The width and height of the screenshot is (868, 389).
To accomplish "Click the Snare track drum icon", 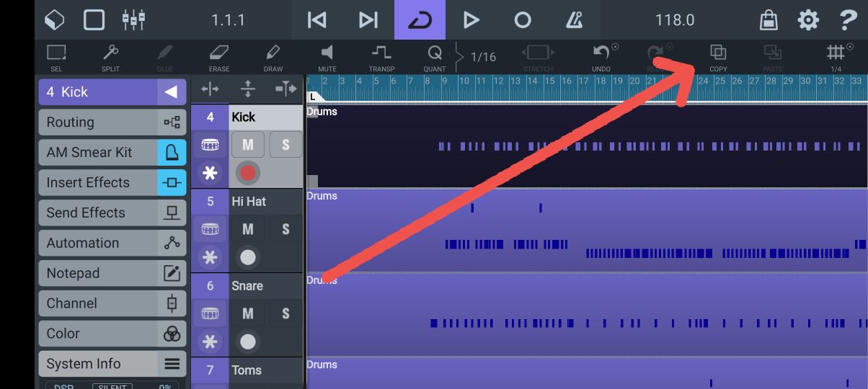I will (210, 314).
